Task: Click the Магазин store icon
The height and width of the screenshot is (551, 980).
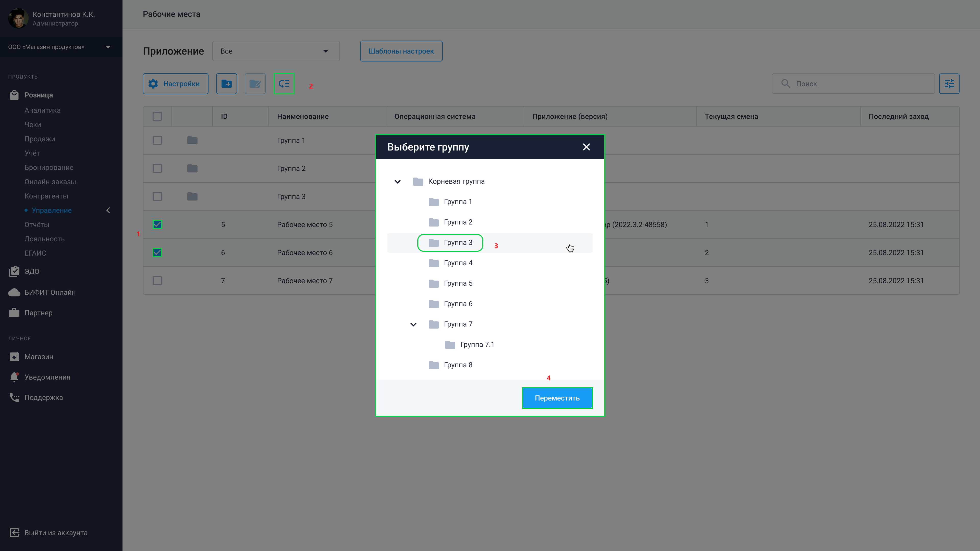Action: pyautogui.click(x=14, y=357)
